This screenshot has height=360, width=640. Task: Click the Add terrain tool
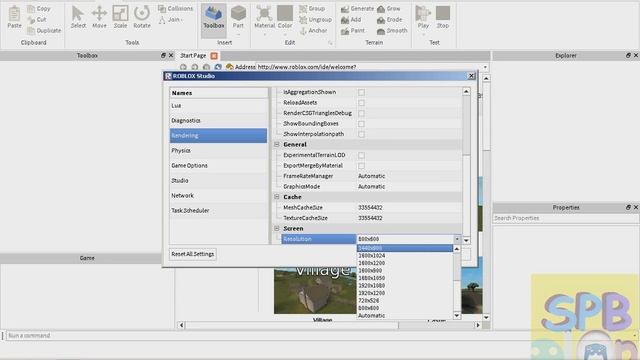click(x=351, y=20)
